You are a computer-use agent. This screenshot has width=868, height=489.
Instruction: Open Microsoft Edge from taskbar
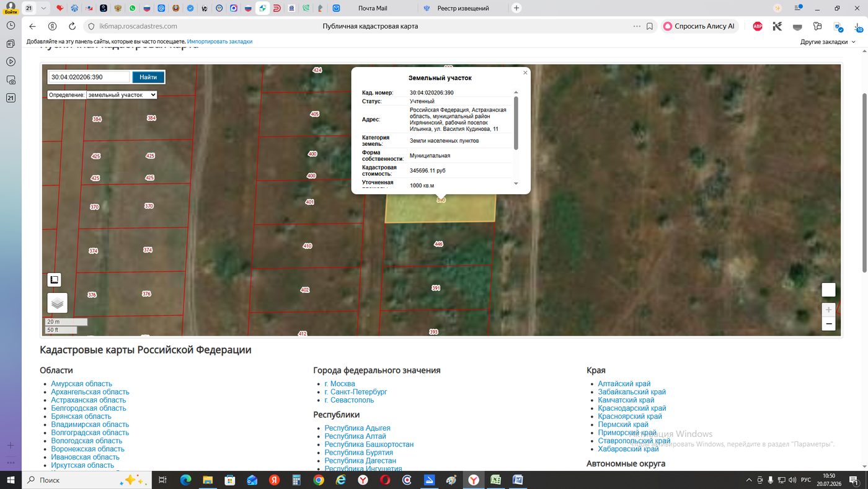point(185,480)
